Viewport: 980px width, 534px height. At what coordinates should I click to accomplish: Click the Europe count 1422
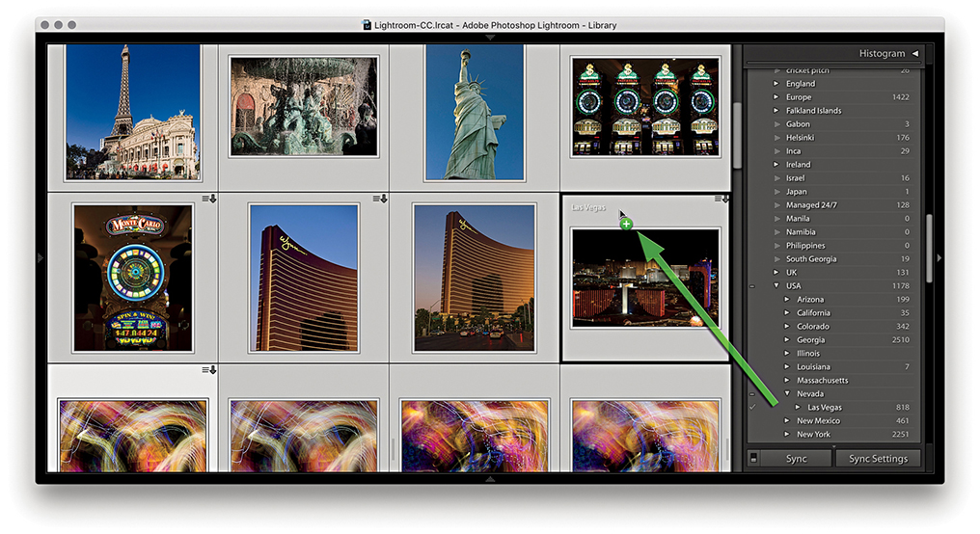click(901, 96)
